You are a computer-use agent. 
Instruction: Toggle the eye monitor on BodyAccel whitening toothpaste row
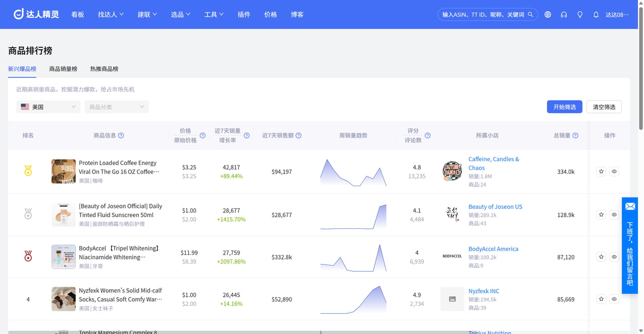coord(614,257)
